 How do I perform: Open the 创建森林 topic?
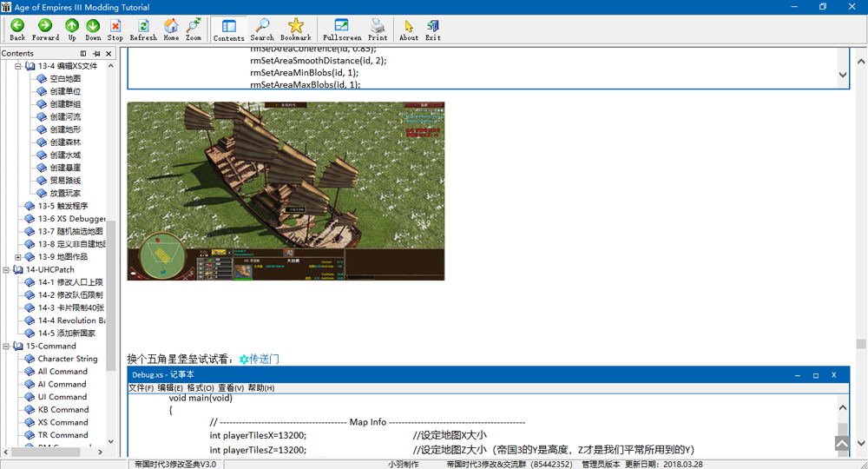pos(65,142)
